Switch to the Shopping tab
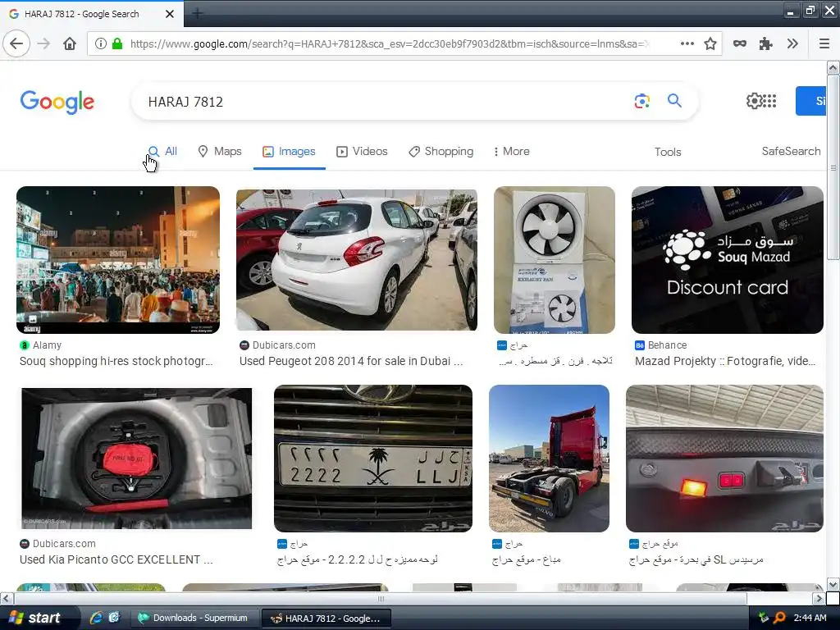The height and width of the screenshot is (630, 840). pyautogui.click(x=441, y=152)
